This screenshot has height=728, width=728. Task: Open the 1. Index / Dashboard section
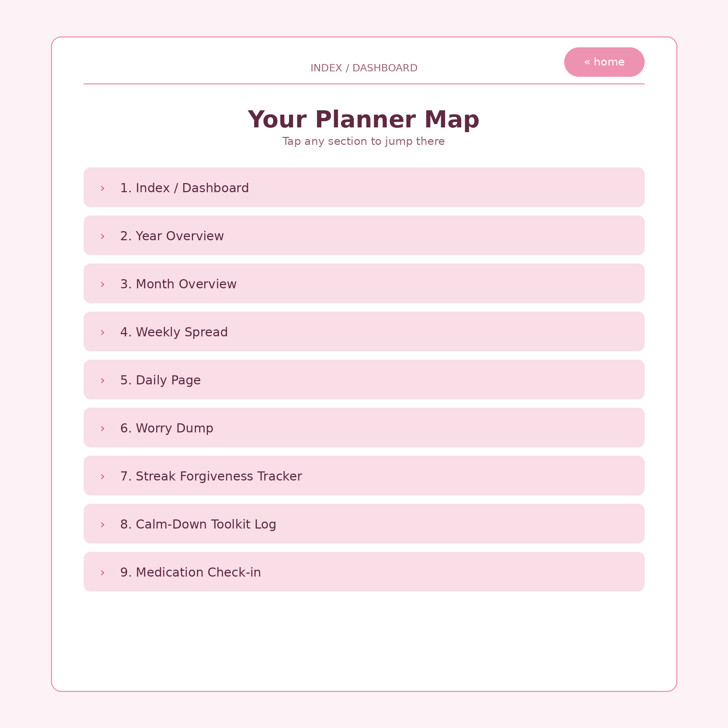tap(364, 187)
